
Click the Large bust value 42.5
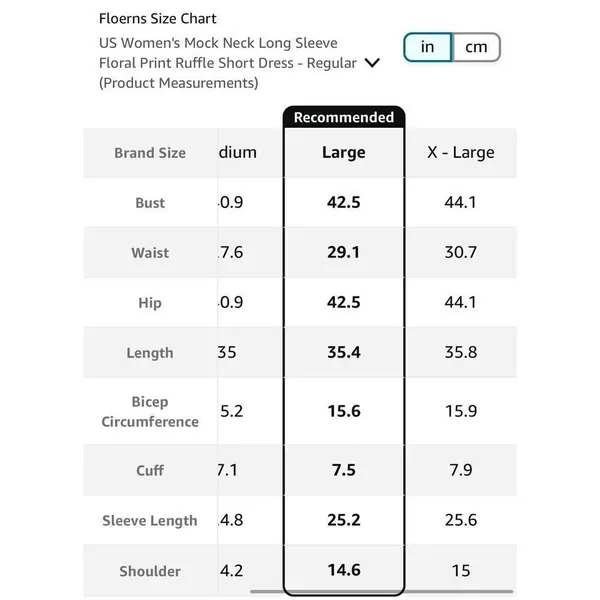pyautogui.click(x=344, y=202)
